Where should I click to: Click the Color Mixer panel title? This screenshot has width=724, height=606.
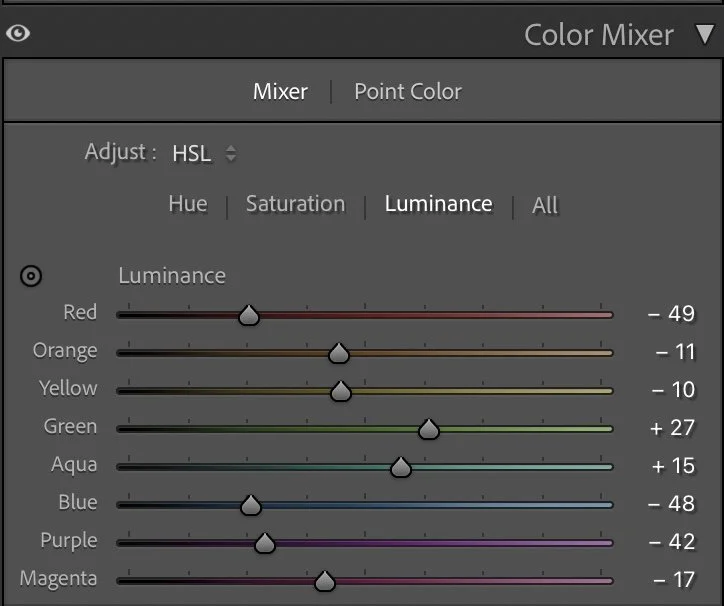click(599, 35)
